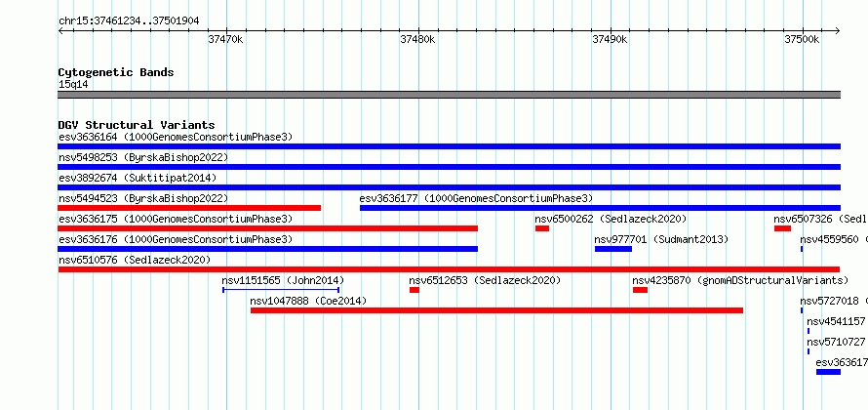Open the nsv5494523 red variant bar
Image resolution: width=868 pixels, height=410 pixels.
[189, 208]
